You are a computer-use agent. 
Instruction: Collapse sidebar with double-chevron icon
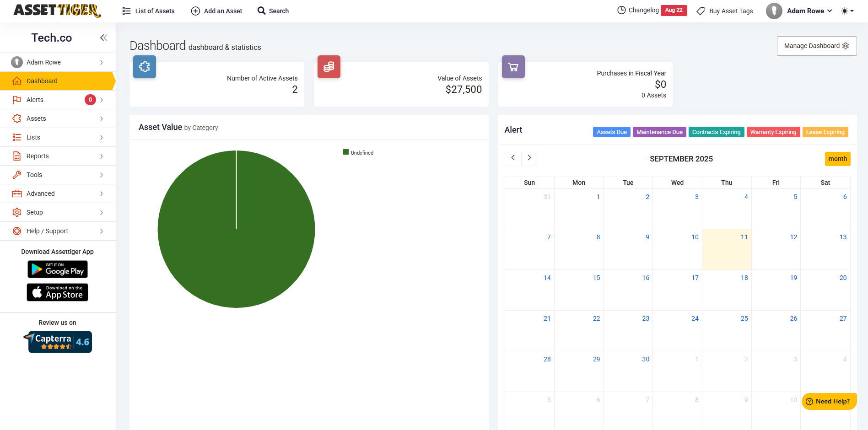104,38
